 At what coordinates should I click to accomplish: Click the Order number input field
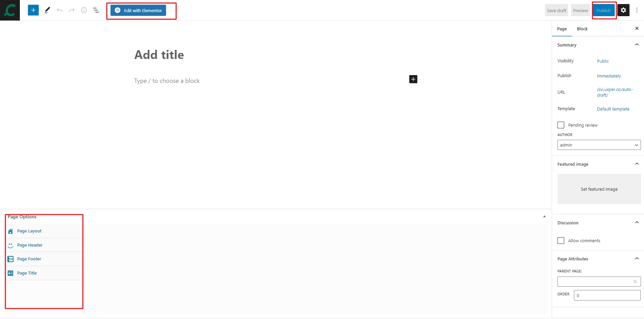coord(607,295)
